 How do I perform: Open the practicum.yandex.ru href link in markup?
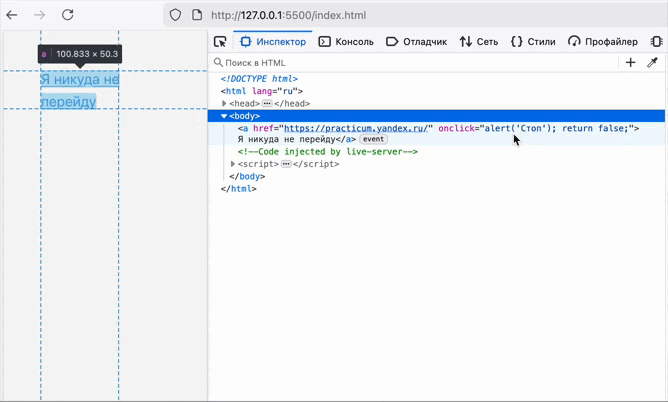coord(356,128)
